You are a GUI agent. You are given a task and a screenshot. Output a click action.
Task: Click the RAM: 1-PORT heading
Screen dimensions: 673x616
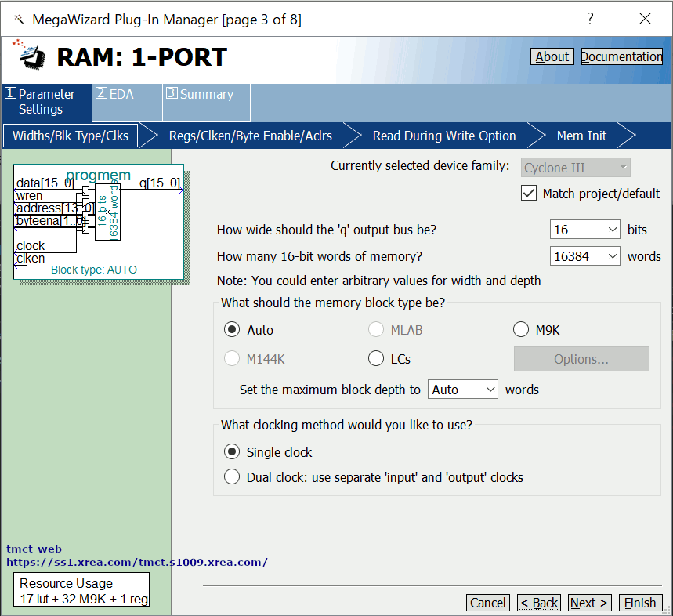[142, 57]
